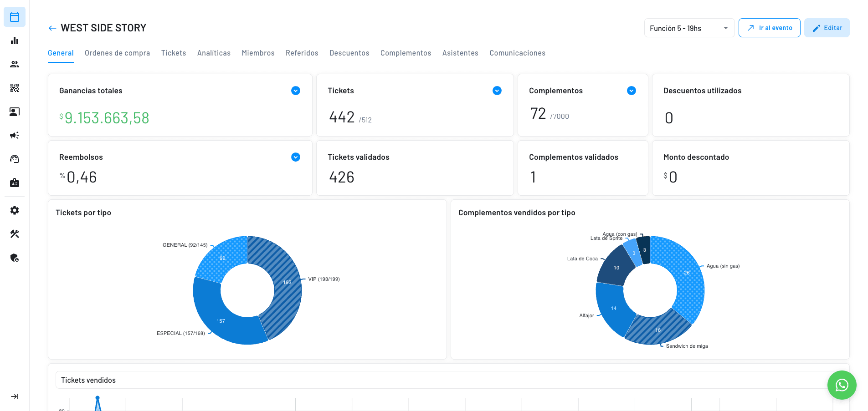Image resolution: width=868 pixels, height=411 pixels.
Task: Expand the Complementos card chevron
Action: pyautogui.click(x=631, y=91)
